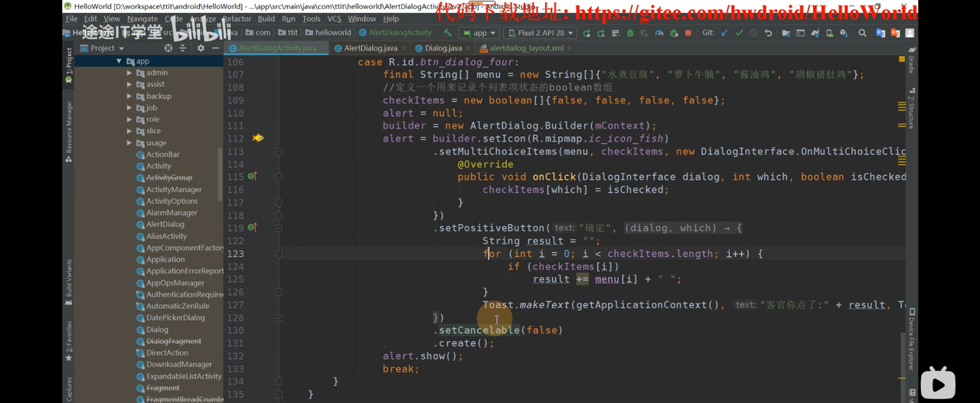The image size is (980, 403).
Task: Click the alert.show() statement on line 132
Action: (423, 356)
